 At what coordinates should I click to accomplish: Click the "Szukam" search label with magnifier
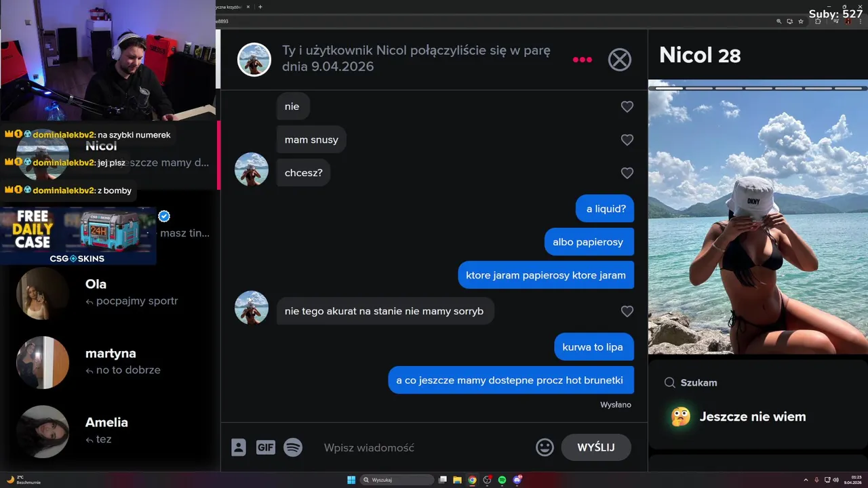click(x=690, y=382)
